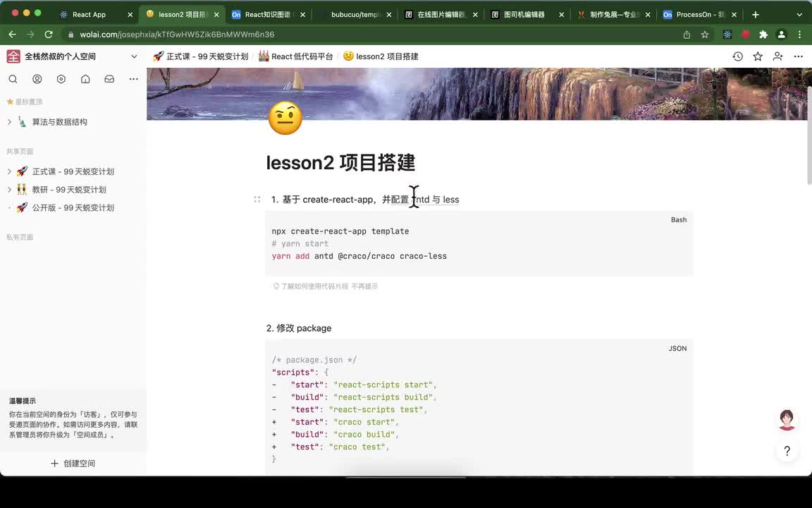View page history clock icon
Screen dimensions: 812x508
(x=737, y=56)
